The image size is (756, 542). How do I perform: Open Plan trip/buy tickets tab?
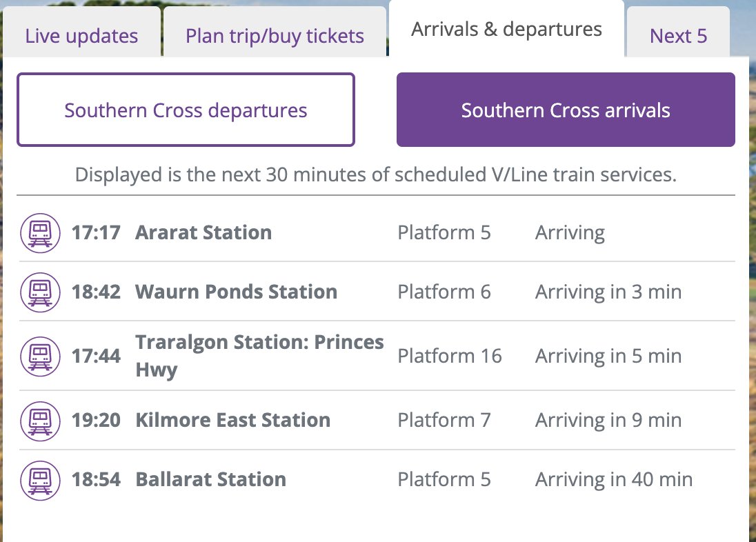tap(275, 36)
